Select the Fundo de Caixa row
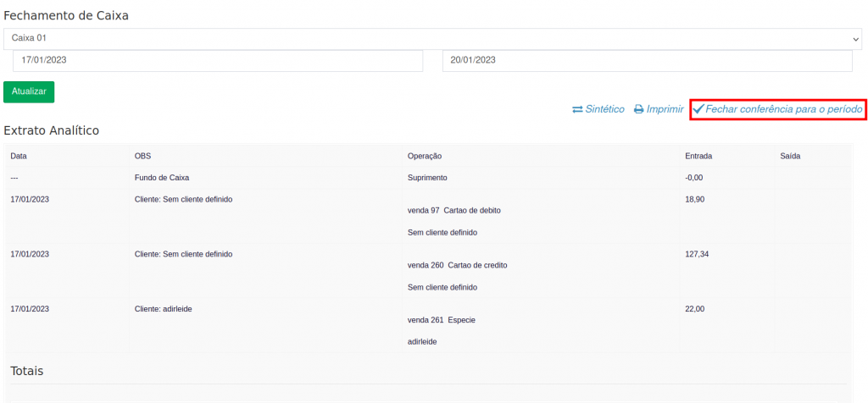The image size is (868, 403). (x=162, y=179)
